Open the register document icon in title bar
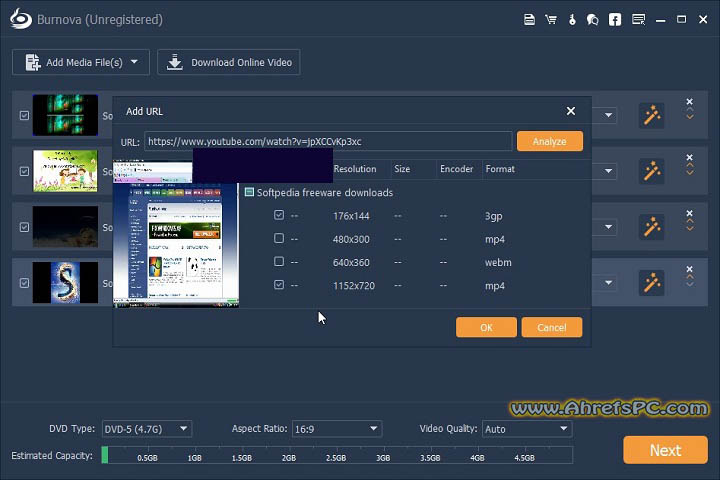The image size is (720, 480). click(529, 20)
